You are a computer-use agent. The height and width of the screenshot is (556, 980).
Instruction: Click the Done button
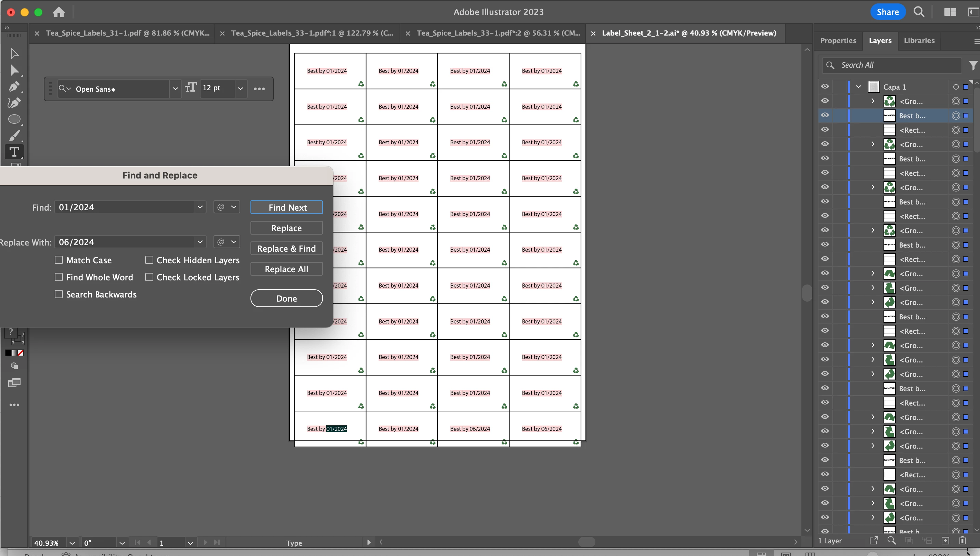tap(286, 298)
